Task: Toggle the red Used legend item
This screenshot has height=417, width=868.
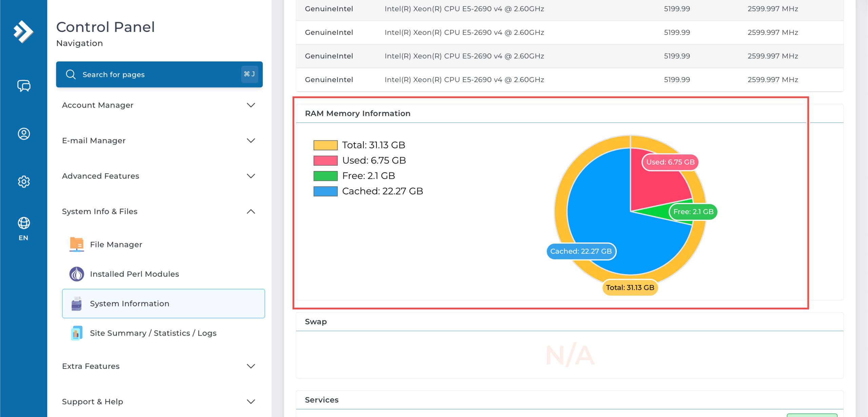Action: 359,160
